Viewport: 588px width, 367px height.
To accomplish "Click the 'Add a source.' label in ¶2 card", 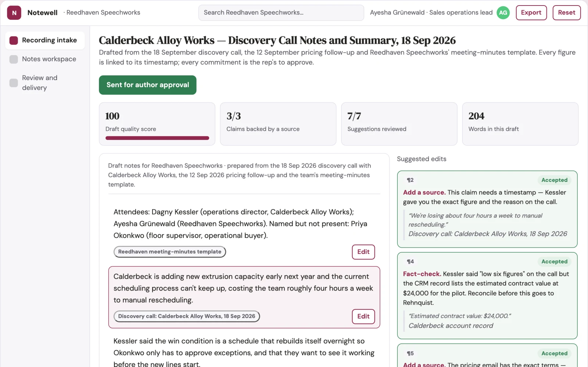I will (424, 193).
